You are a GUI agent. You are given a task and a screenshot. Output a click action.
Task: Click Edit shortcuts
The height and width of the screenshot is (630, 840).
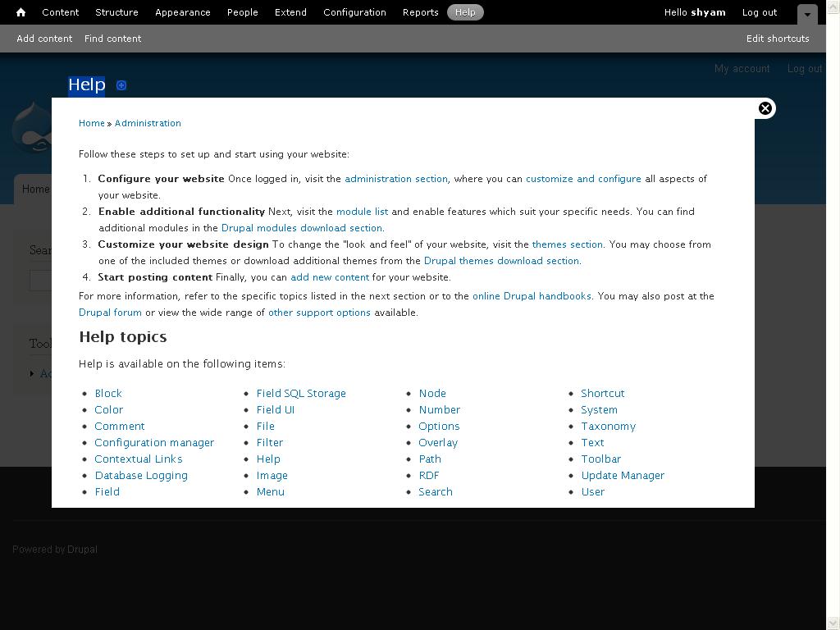click(778, 38)
